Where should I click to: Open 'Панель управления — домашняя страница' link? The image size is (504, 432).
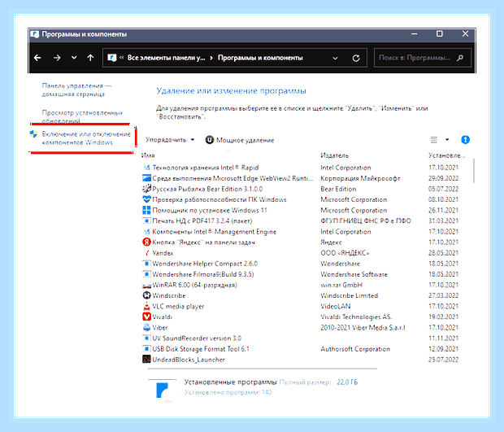pos(76,89)
